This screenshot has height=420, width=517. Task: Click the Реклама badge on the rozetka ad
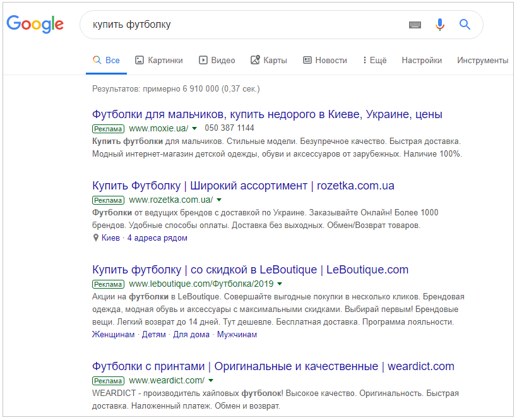pyautogui.click(x=108, y=200)
